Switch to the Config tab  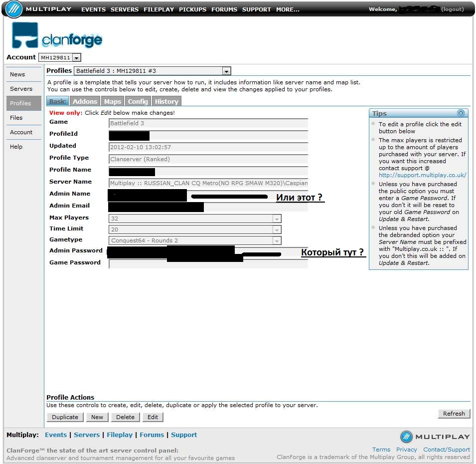pyautogui.click(x=138, y=101)
